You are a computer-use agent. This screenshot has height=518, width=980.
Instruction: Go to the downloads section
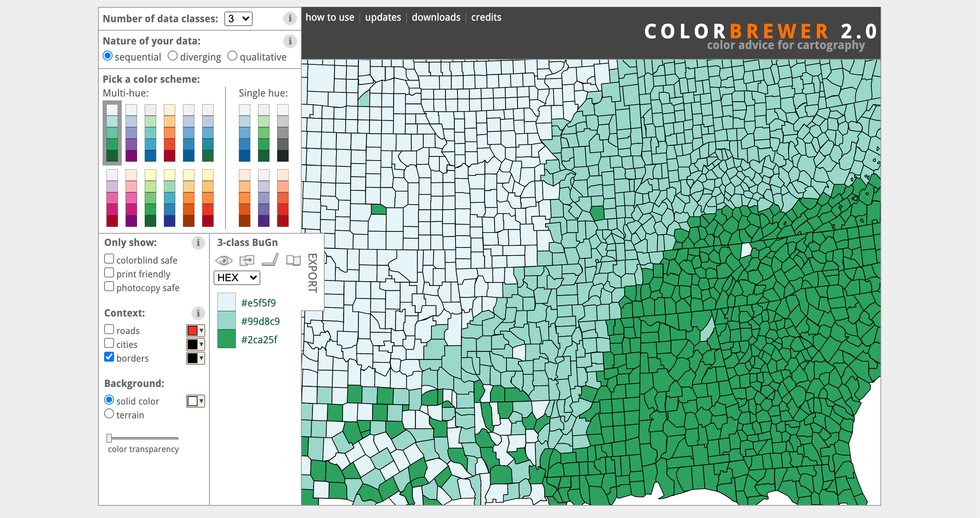436,17
